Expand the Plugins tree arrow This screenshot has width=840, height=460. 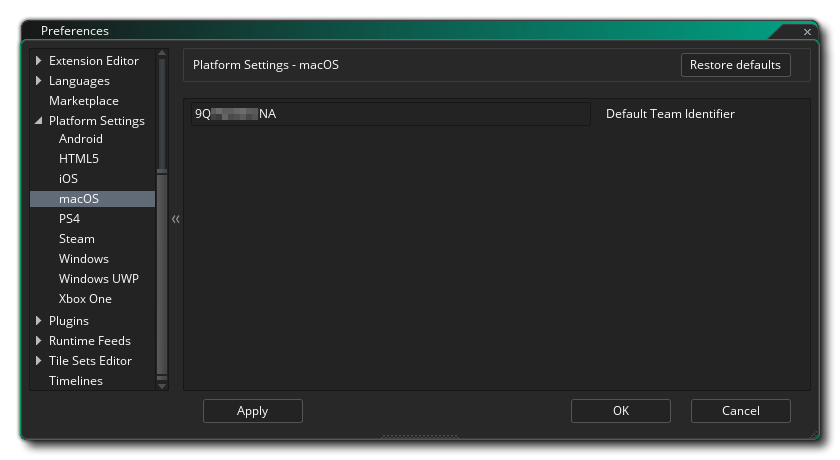coord(39,321)
